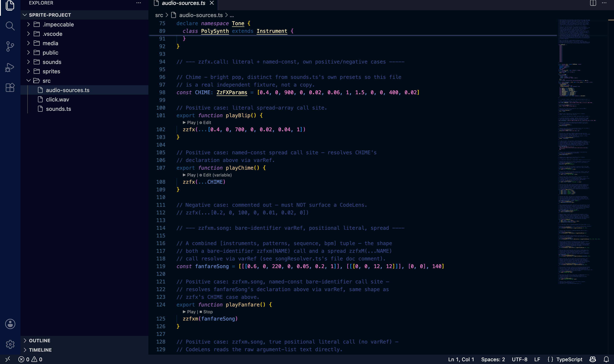Click Edit (variable) CodeLens for playChime
614x364 pixels.
pyautogui.click(x=215, y=175)
